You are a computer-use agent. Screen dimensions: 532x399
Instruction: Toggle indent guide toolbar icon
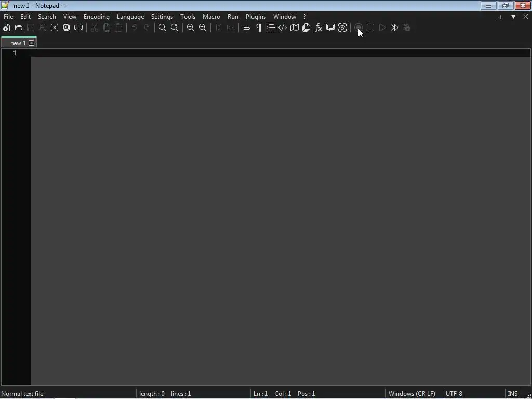271,28
